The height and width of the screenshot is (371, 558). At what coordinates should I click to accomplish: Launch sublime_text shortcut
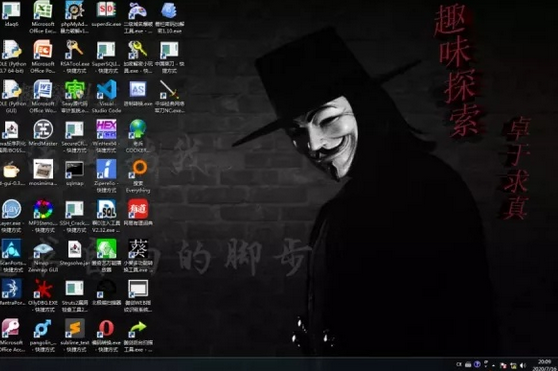74,336
